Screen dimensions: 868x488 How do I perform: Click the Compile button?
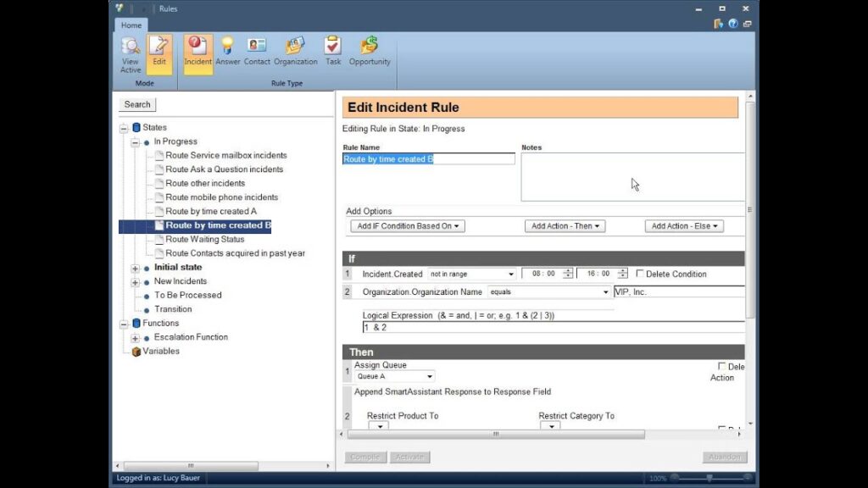tap(365, 457)
